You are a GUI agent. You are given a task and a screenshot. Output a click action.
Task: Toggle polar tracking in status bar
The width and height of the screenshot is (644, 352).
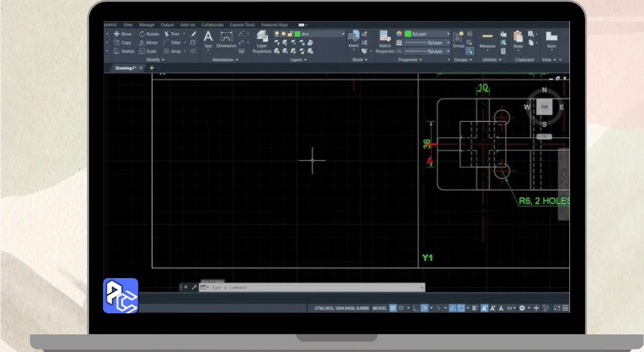tap(424, 308)
